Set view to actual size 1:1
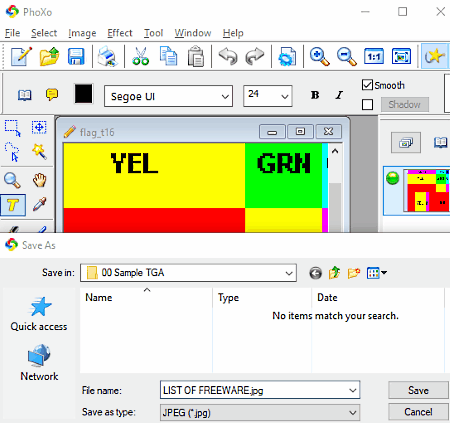The height and width of the screenshot is (423, 450). point(374,56)
